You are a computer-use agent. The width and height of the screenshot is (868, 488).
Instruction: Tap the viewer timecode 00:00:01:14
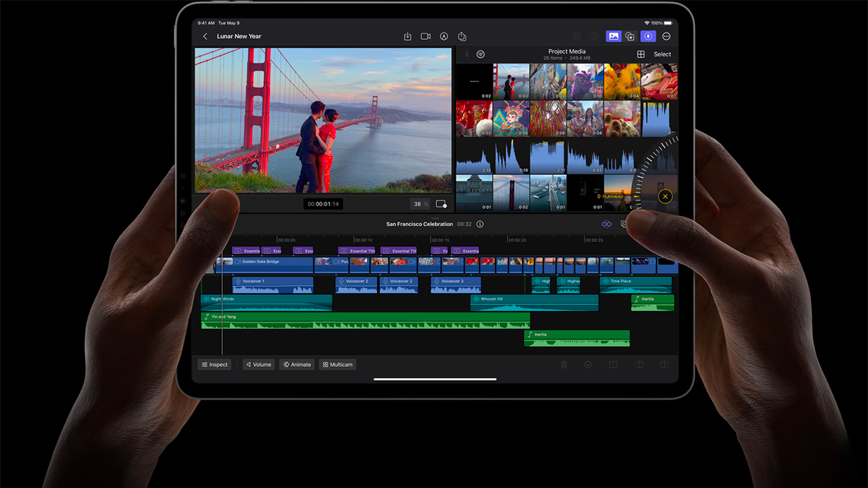point(323,204)
